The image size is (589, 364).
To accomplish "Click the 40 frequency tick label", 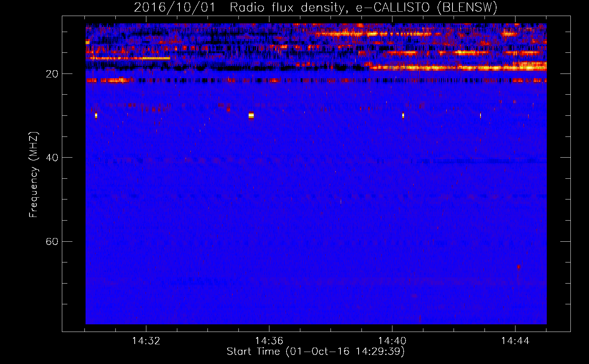I will [x=52, y=158].
